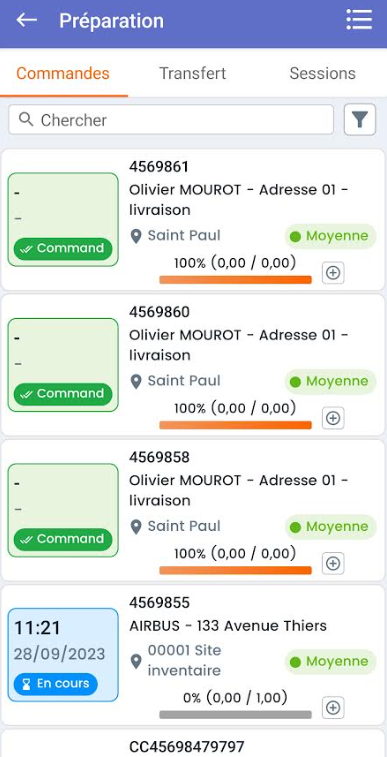Click Moyenne priority tag on order 4569860

pyautogui.click(x=331, y=381)
